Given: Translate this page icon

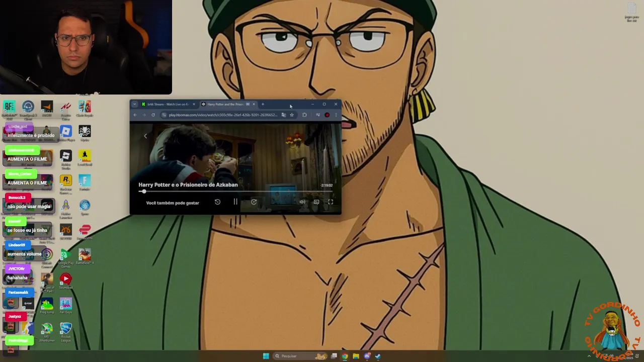Looking at the screenshot, I should (284, 115).
